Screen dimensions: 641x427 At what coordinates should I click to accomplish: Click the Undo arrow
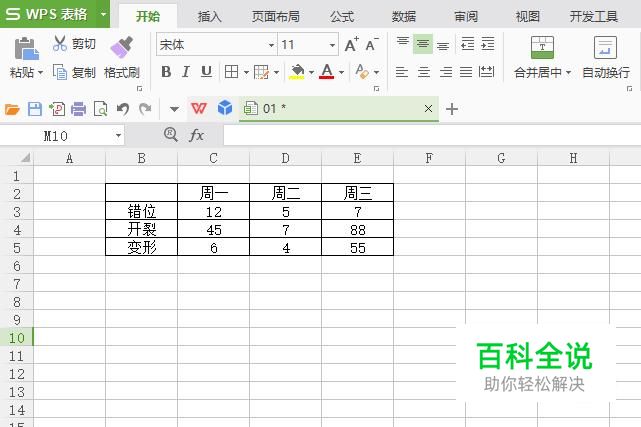pos(123,109)
